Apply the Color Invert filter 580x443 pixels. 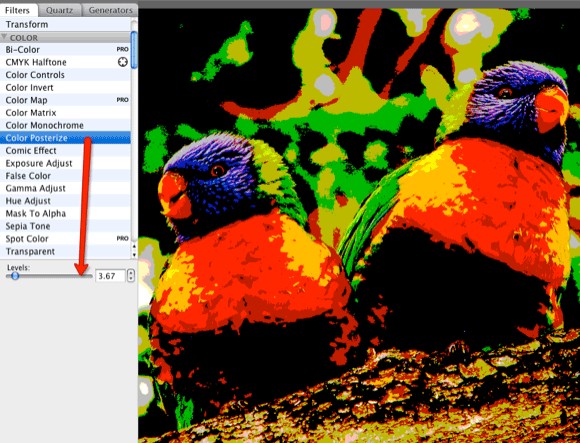65,88
